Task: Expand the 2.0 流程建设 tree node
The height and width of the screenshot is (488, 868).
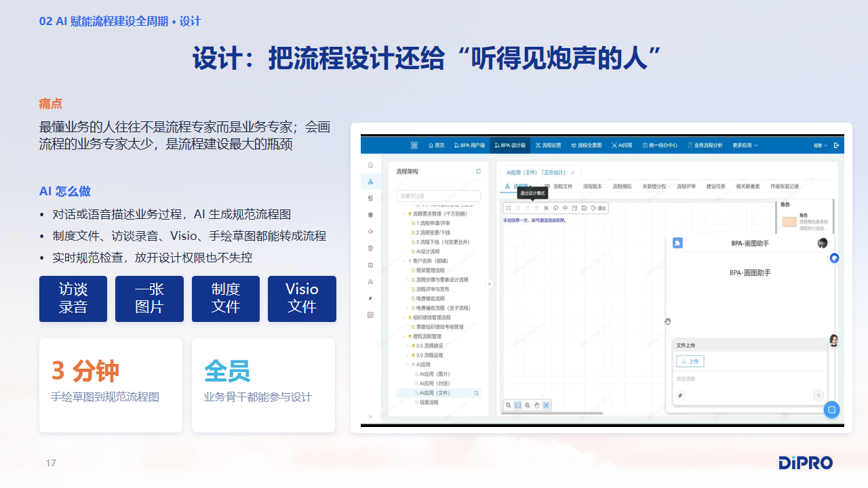Action: (x=408, y=346)
